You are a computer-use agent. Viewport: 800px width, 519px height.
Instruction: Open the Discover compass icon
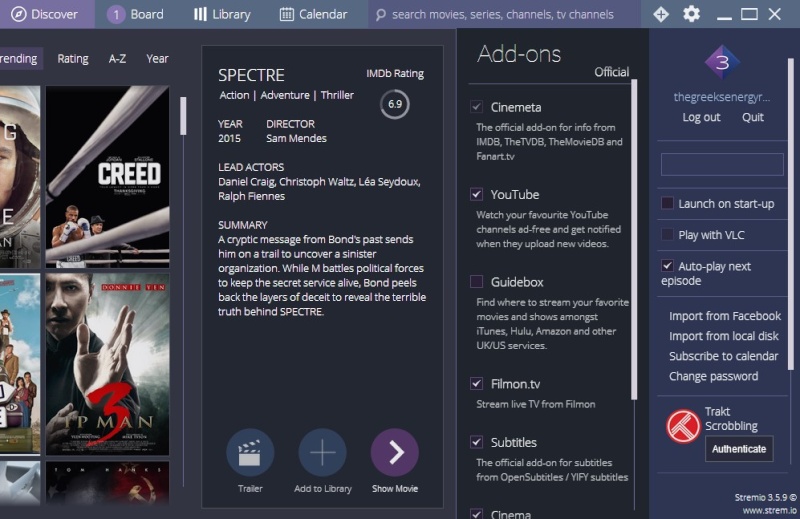[x=19, y=14]
